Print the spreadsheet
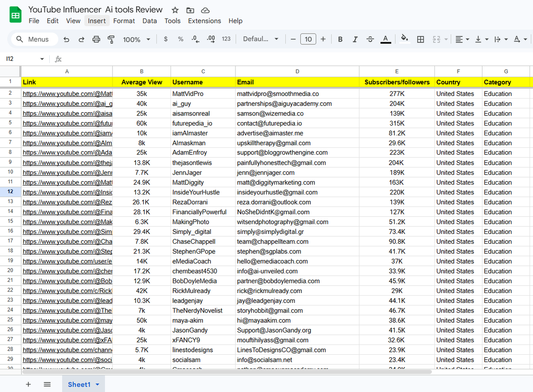 [96, 39]
